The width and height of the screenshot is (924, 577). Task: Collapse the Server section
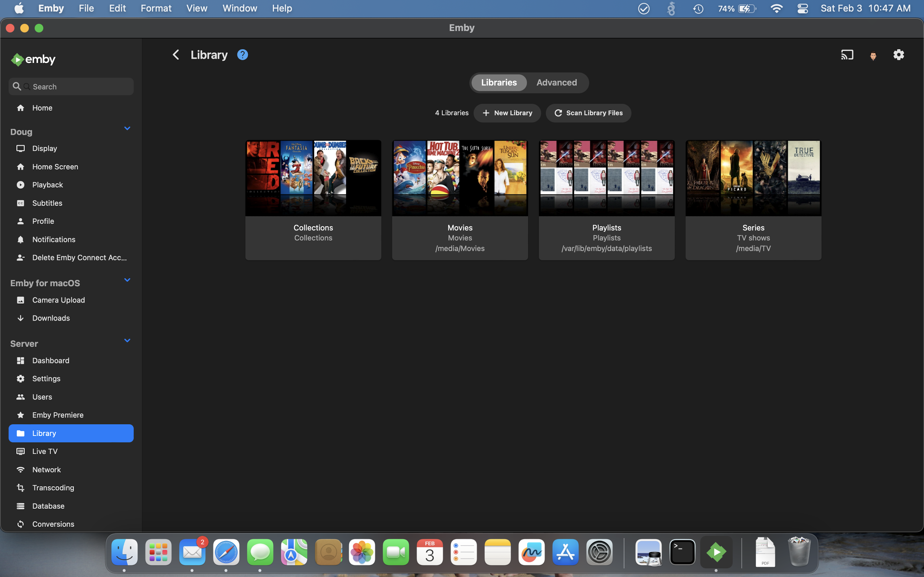(127, 340)
